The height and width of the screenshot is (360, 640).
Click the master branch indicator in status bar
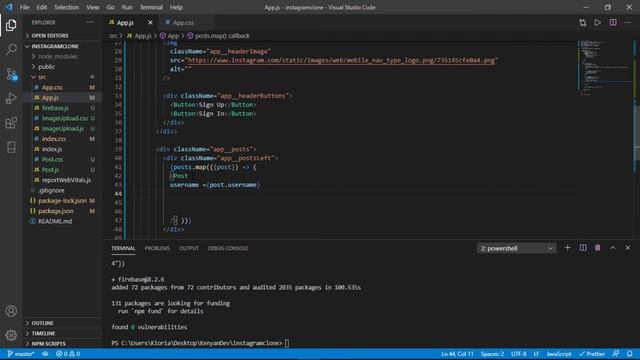tap(21, 354)
